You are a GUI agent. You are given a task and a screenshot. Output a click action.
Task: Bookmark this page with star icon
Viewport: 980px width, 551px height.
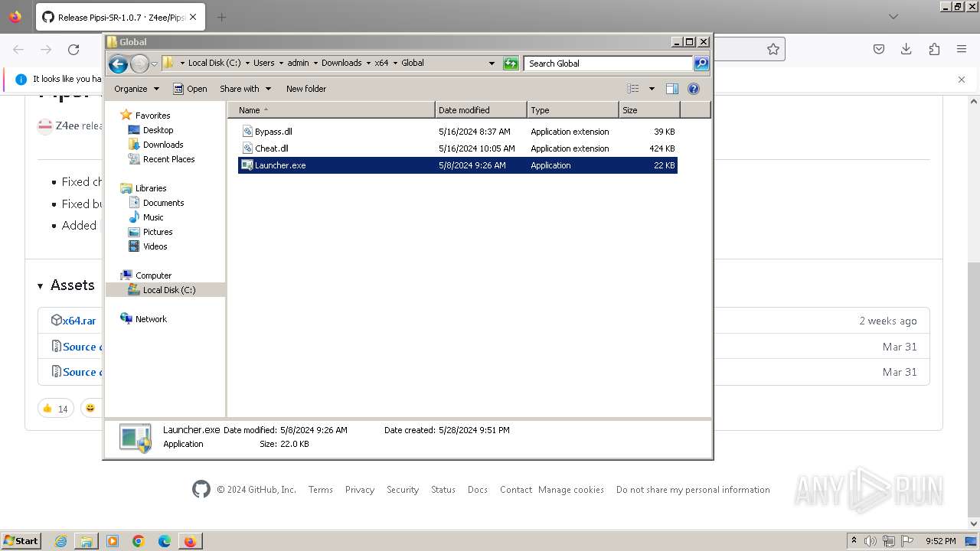click(773, 50)
